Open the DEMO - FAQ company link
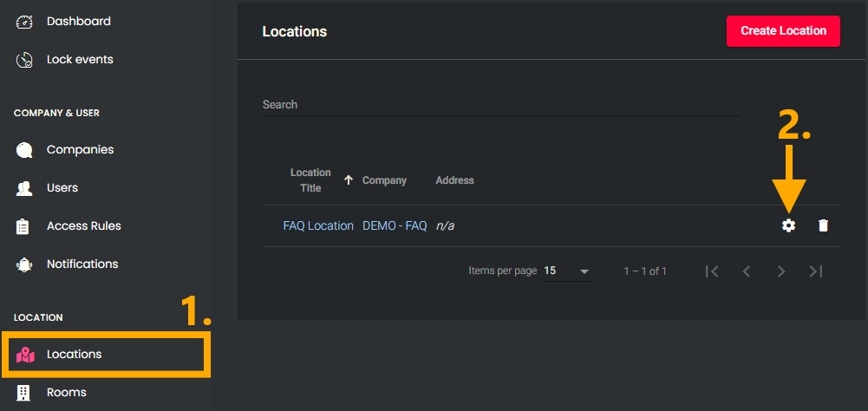Viewport: 868px width, 411px height. pos(395,225)
